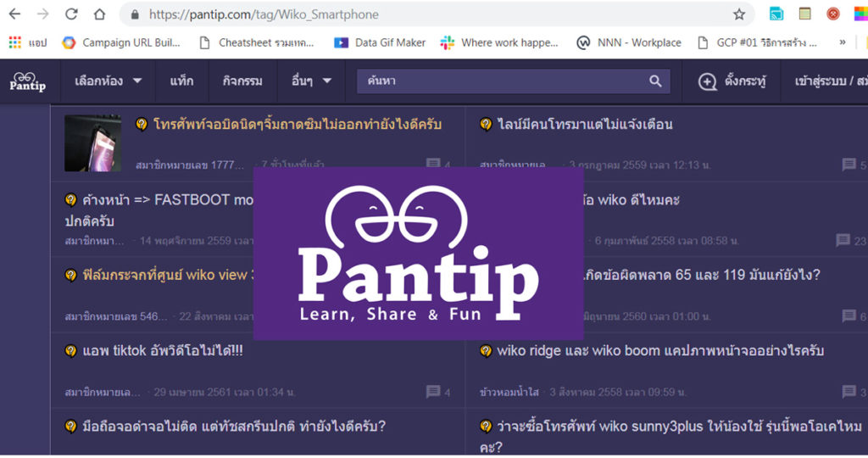
Task: Click question icon beside โทรศัพท์จอบิด topic
Action: click(x=142, y=125)
